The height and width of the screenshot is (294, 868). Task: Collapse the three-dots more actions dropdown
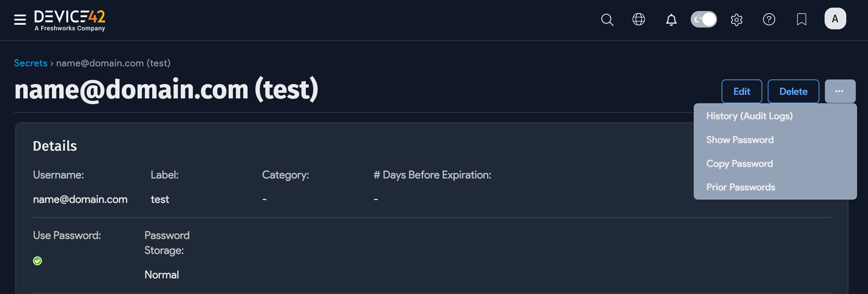click(x=839, y=91)
